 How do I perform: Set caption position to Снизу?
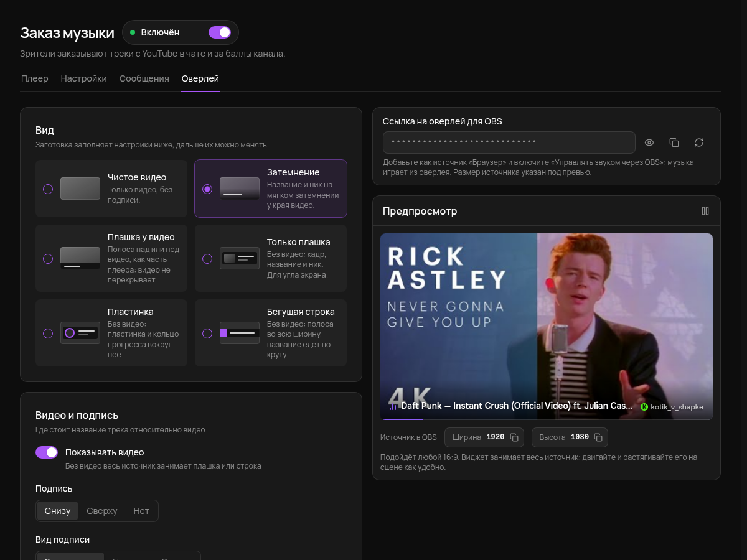58,511
